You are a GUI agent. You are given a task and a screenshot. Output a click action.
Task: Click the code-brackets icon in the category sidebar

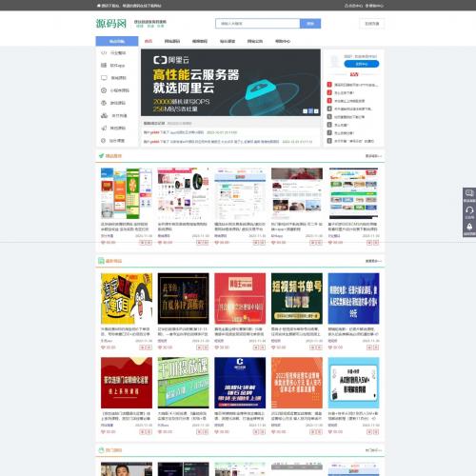tap(104, 52)
